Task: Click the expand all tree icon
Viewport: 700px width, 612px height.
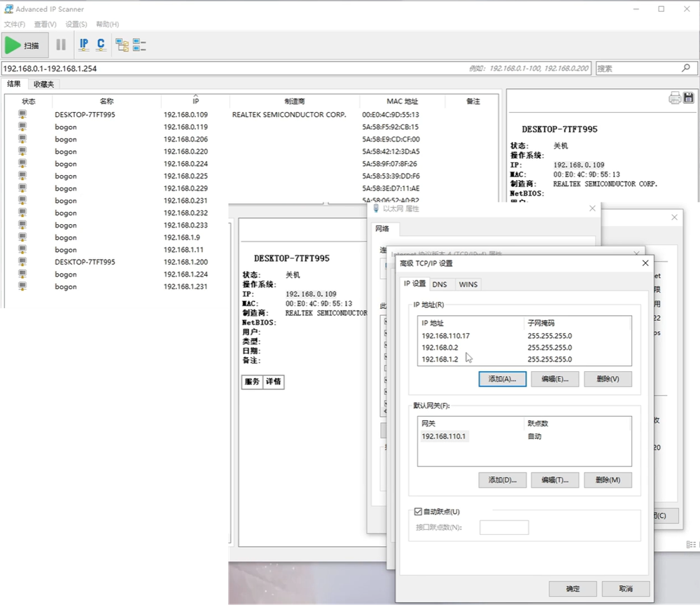Action: (x=122, y=45)
